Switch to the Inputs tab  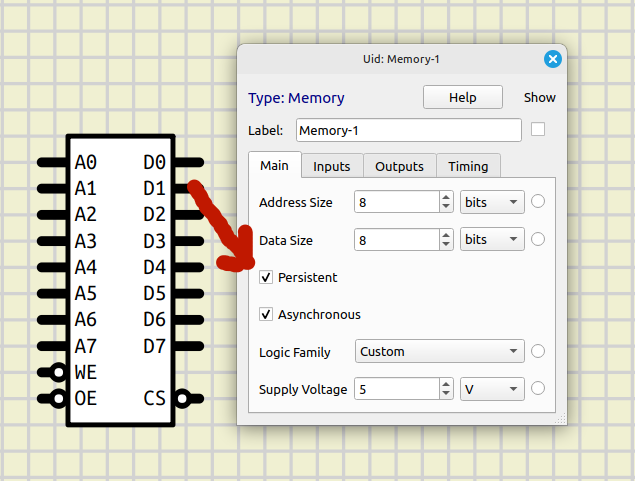point(331,166)
